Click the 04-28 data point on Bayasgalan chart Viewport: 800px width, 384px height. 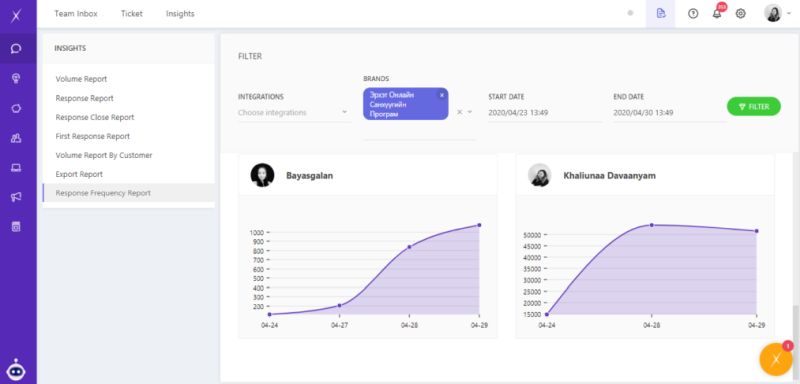point(409,247)
